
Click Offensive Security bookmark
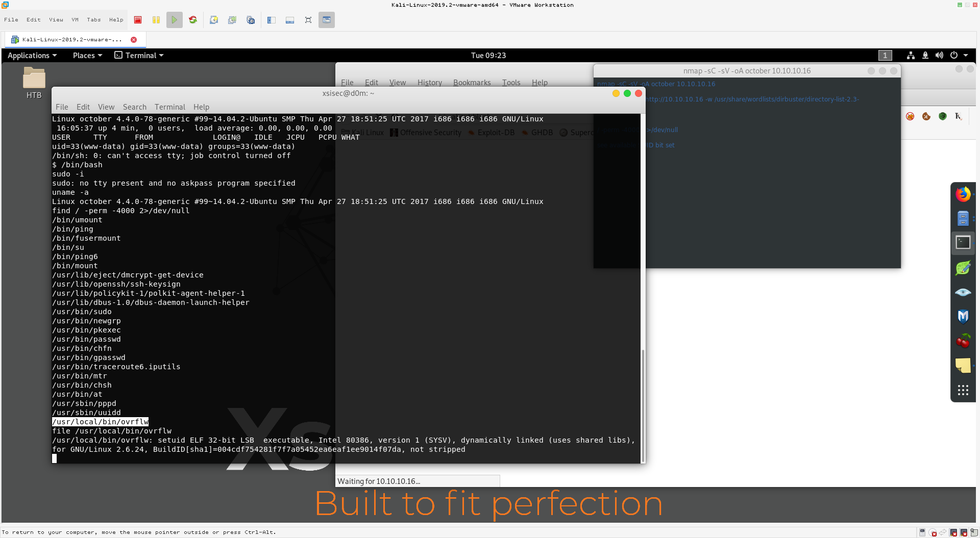pyautogui.click(x=426, y=133)
